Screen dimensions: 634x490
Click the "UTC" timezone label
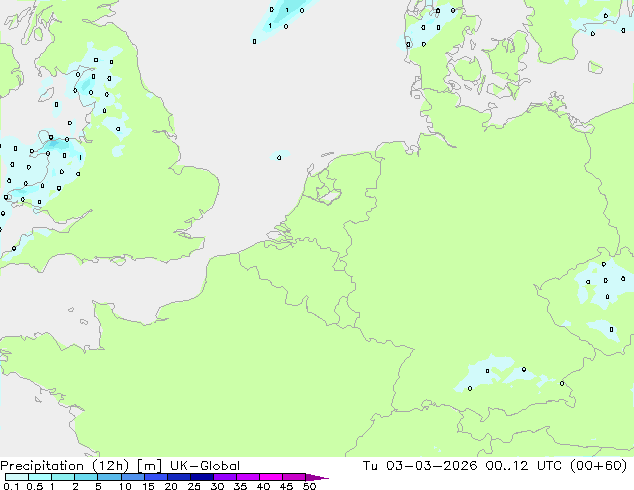coord(549,466)
